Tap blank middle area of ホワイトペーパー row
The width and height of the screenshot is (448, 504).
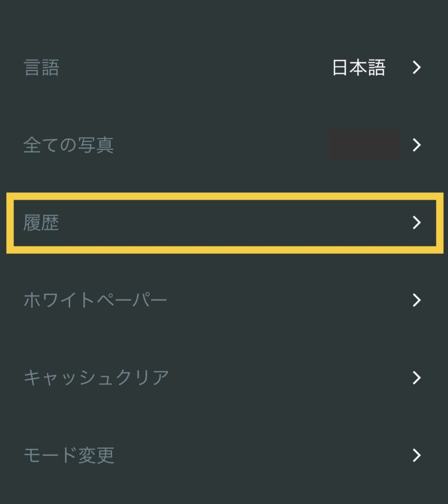point(275,300)
